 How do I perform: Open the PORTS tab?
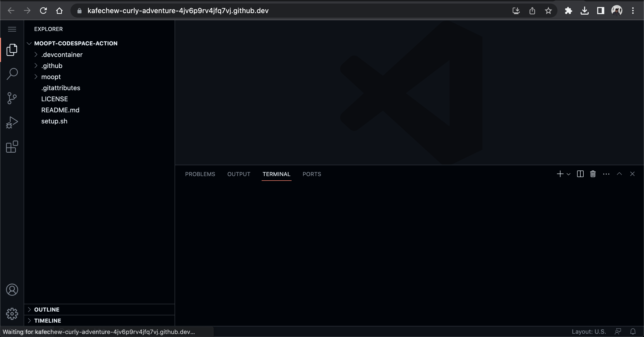[x=312, y=174]
